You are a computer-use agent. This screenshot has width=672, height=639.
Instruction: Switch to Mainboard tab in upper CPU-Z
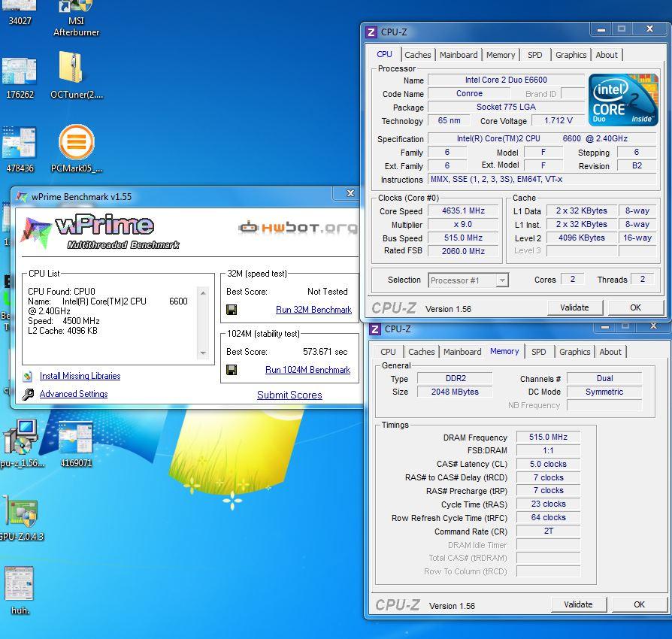pyautogui.click(x=459, y=55)
